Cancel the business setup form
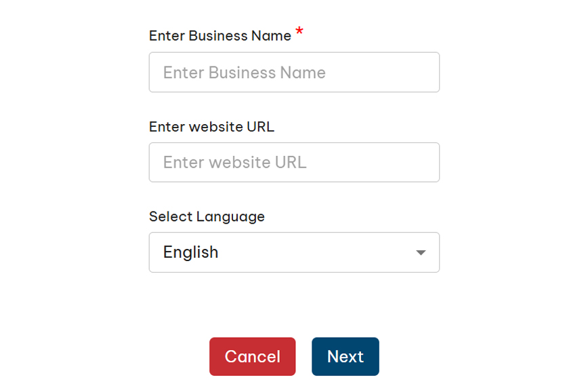 coord(252,357)
